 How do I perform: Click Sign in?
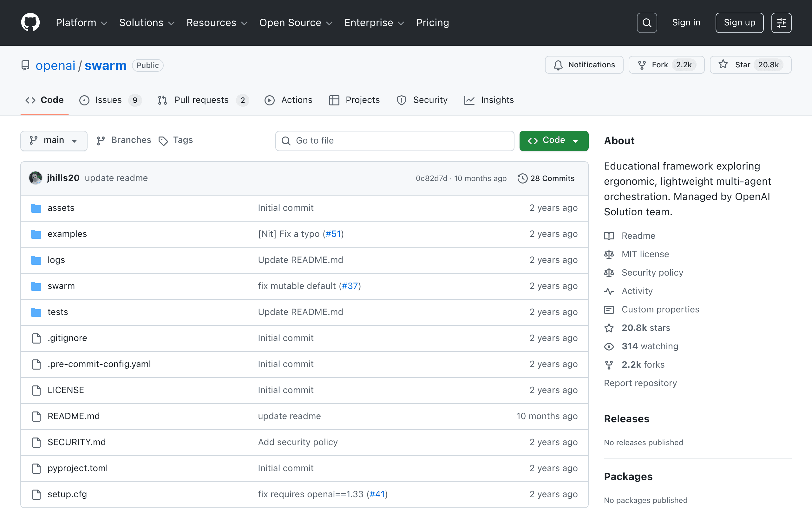[x=686, y=23]
